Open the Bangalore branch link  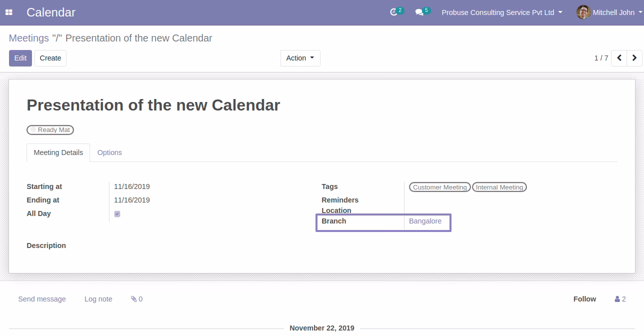(425, 221)
